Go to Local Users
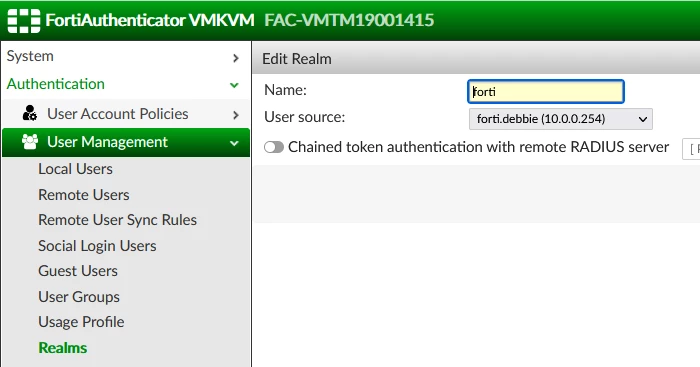 click(x=75, y=169)
